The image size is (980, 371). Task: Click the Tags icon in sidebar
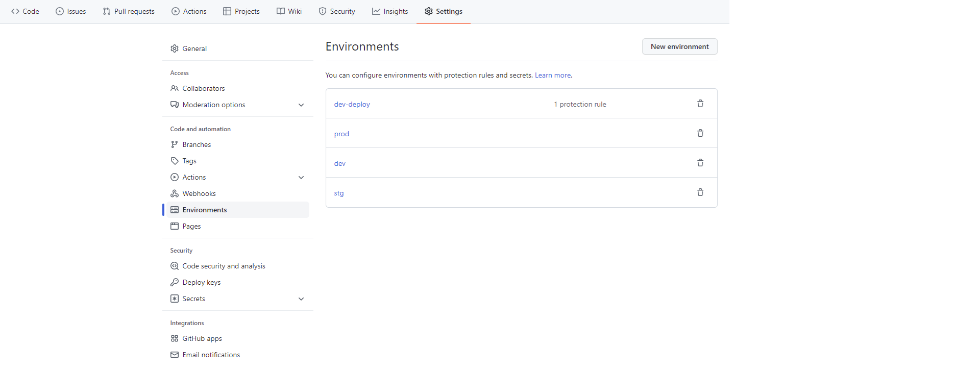(x=175, y=161)
